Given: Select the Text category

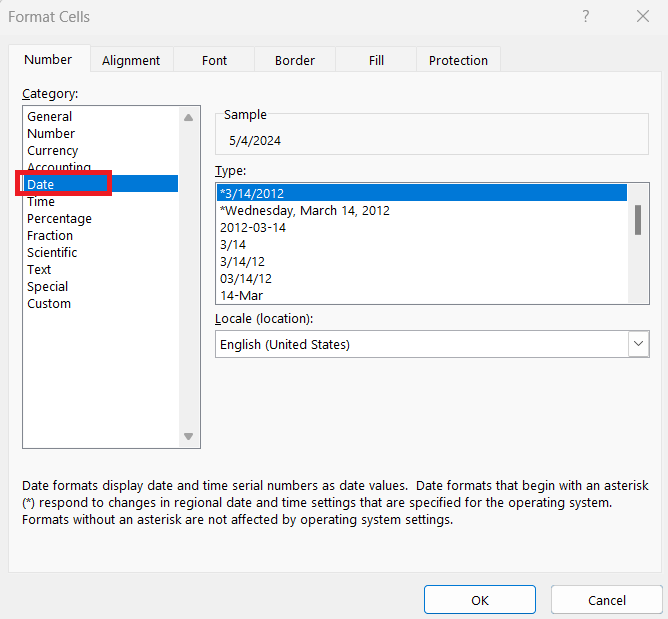Looking at the screenshot, I should coord(101,270).
